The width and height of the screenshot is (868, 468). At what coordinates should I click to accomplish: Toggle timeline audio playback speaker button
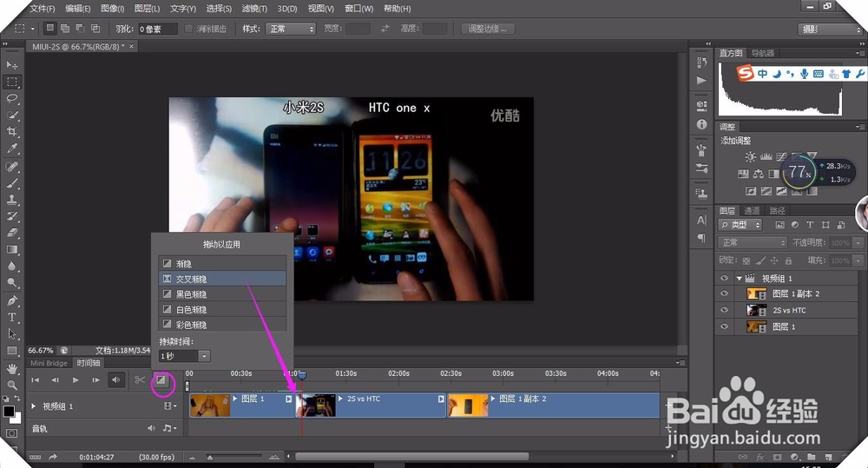pos(115,380)
